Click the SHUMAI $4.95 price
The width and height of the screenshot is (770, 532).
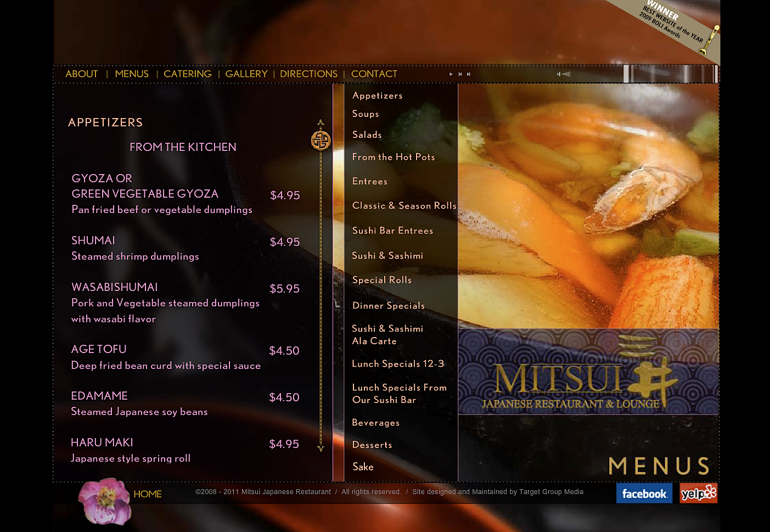click(285, 242)
